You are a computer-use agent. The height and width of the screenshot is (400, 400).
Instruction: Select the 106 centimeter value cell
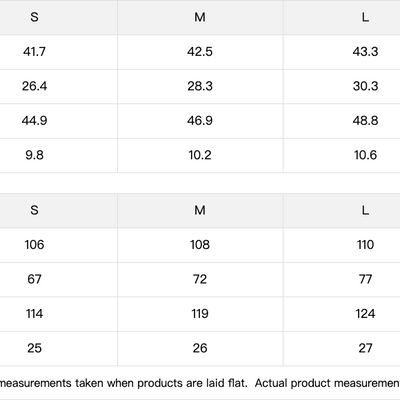(x=34, y=245)
